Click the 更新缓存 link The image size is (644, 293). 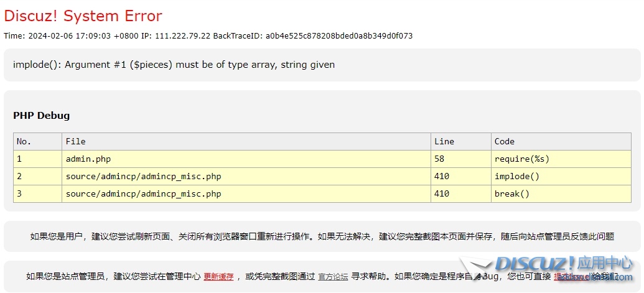pos(218,277)
